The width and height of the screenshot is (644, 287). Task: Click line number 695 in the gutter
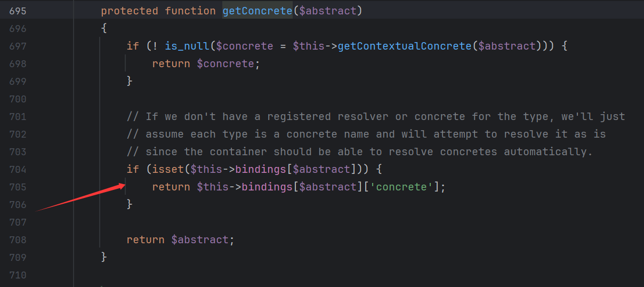pos(18,11)
